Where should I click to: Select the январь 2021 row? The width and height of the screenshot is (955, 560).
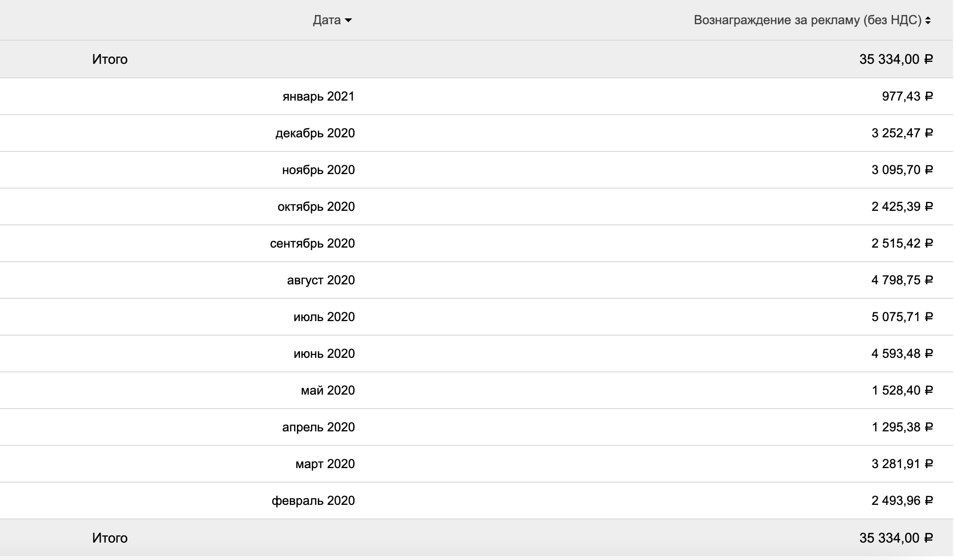point(318,96)
